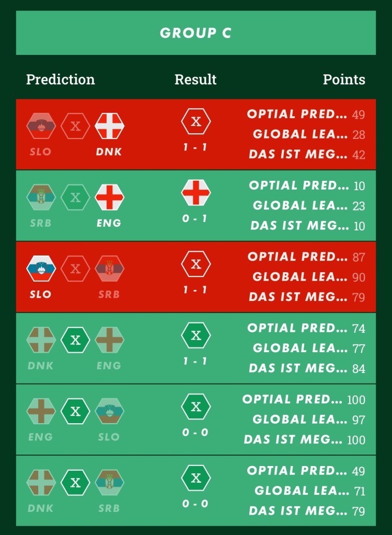Select draw prediction for DNK vs SRB
The height and width of the screenshot is (535, 392).
75,482
